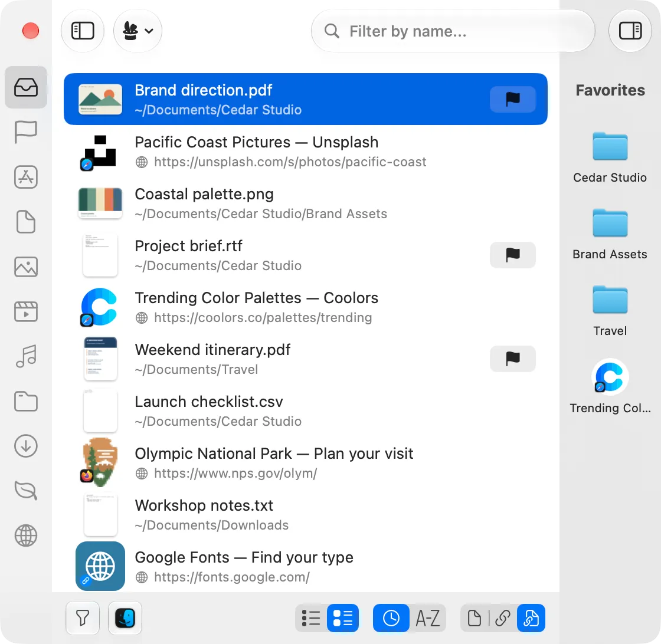Click the Coolors logo in list

pos(100,307)
